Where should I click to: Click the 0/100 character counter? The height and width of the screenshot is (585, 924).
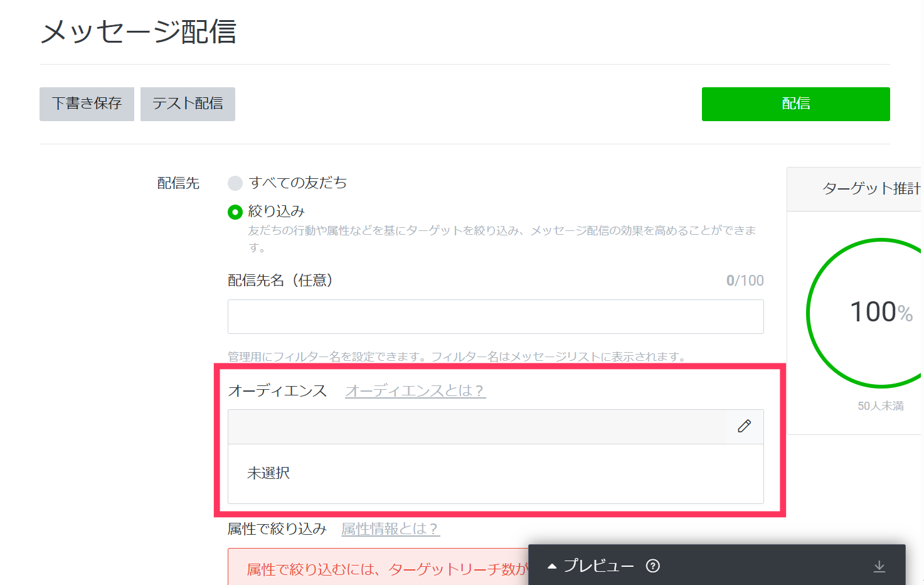pyautogui.click(x=745, y=281)
